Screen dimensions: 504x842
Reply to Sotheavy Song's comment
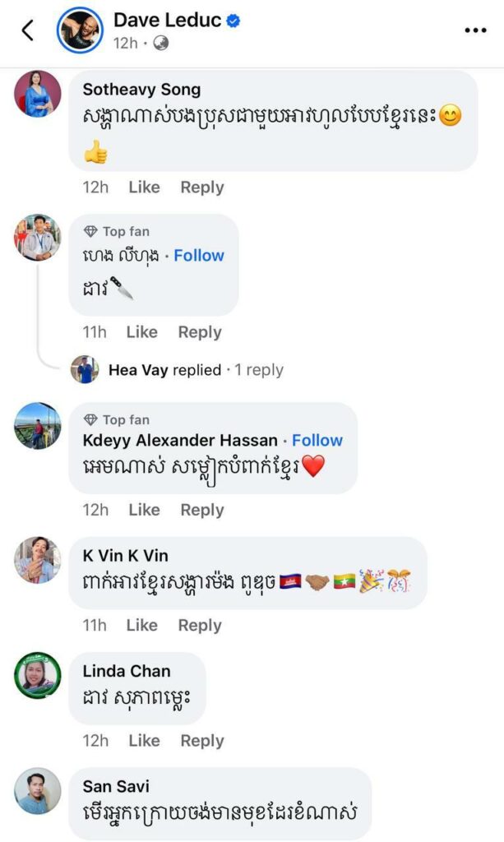202,187
